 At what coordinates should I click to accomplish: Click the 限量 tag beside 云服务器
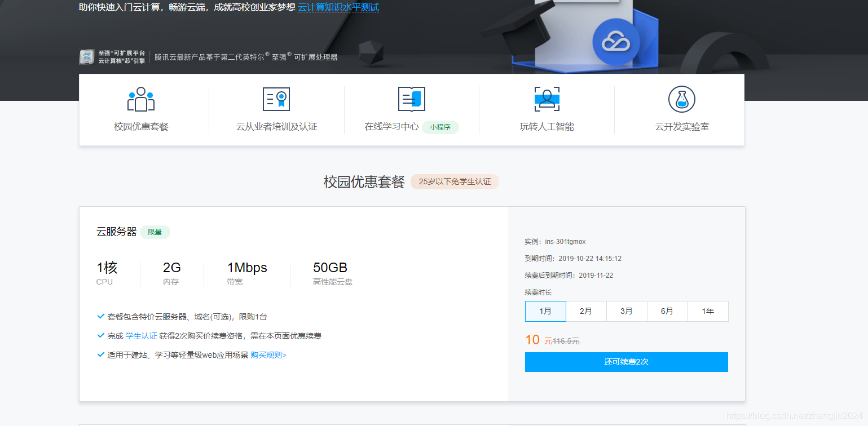(x=155, y=232)
